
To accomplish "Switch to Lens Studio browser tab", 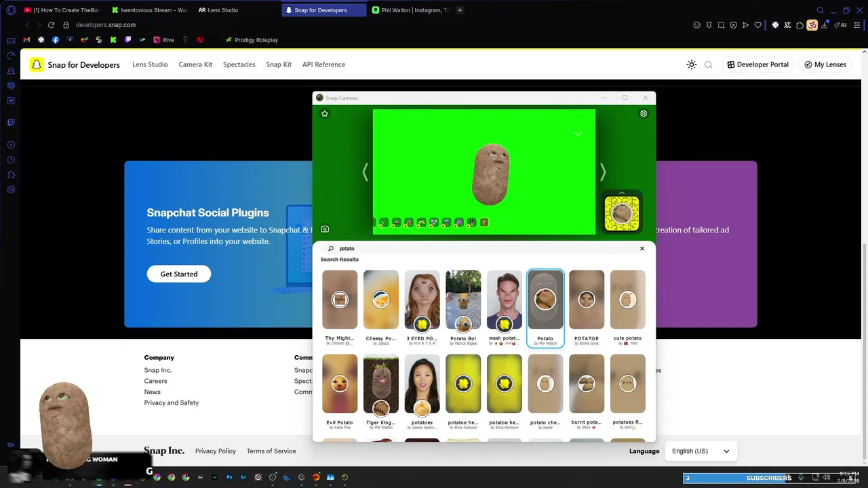I will (x=236, y=10).
